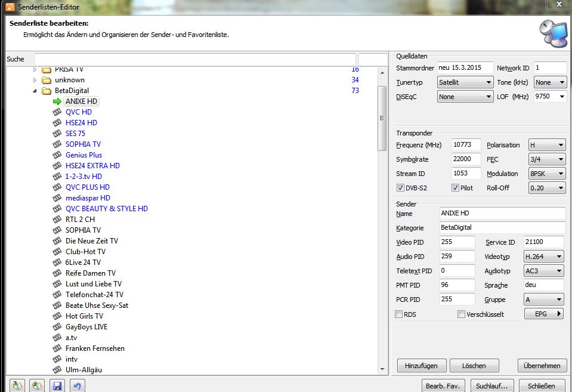Viewport: 572px width, 392px height.
Task: Click the Service ID field
Action: coord(544,242)
